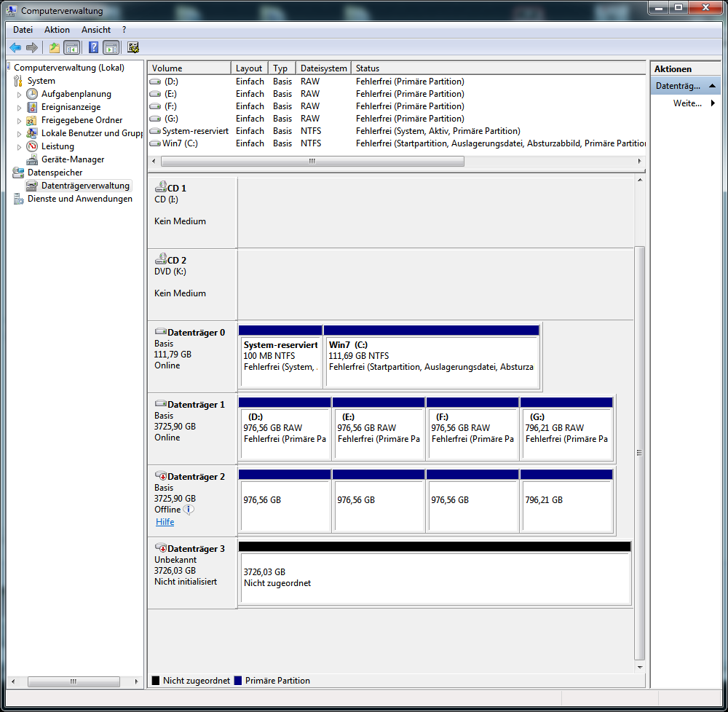
Task: Click the disk settings toolbar icon
Action: 133,47
